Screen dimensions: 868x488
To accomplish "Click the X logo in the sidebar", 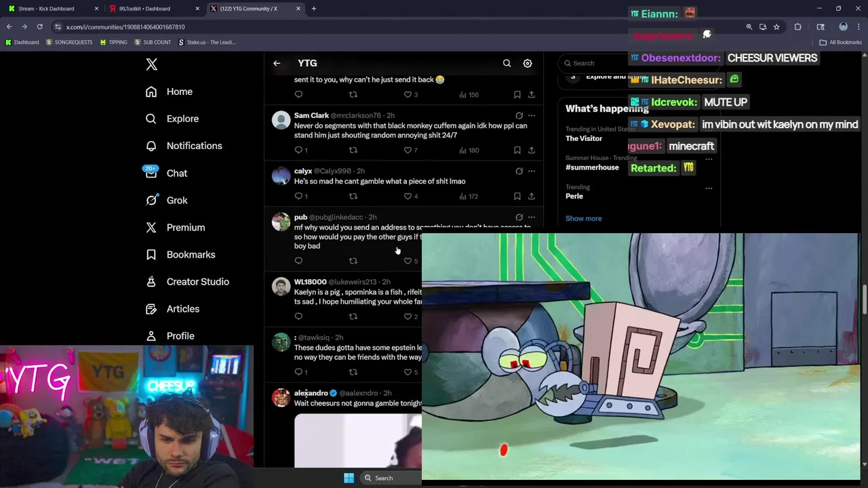I will [151, 64].
